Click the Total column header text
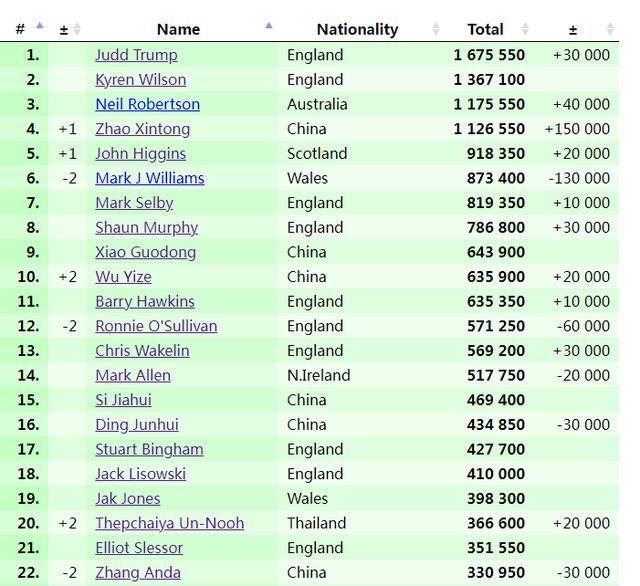 click(x=485, y=29)
